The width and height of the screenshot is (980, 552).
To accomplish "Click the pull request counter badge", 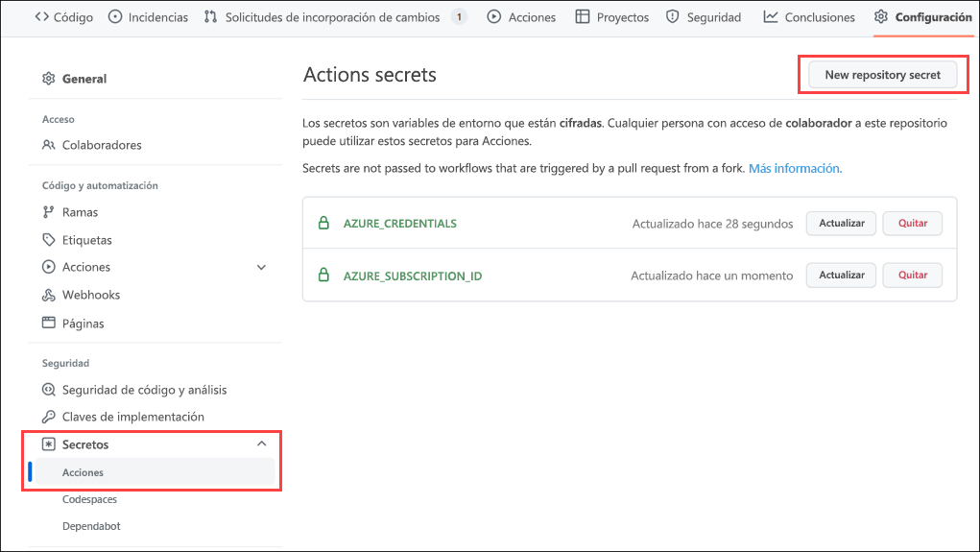I will (460, 17).
